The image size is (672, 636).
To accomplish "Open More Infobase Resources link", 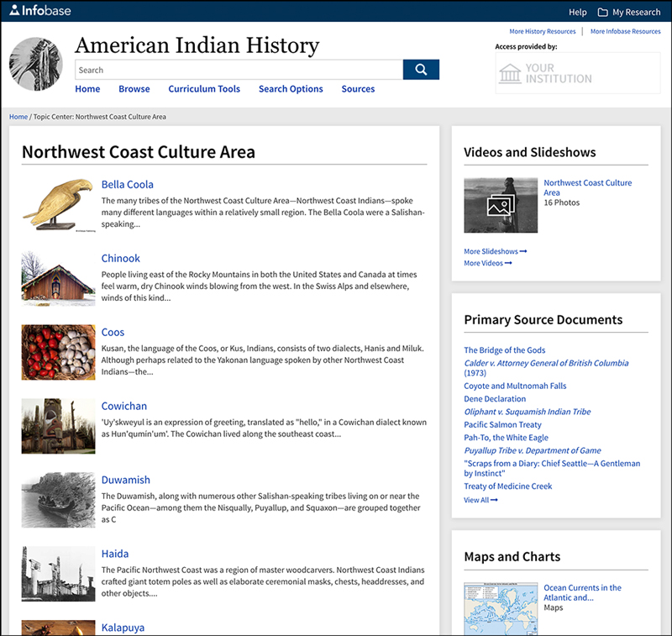I will (x=625, y=31).
